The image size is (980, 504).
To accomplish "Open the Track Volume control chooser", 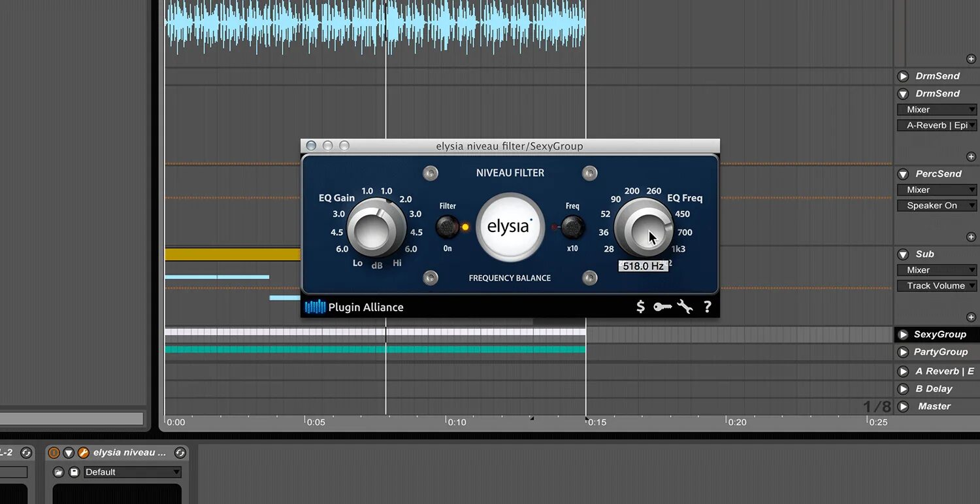I will [x=937, y=286].
